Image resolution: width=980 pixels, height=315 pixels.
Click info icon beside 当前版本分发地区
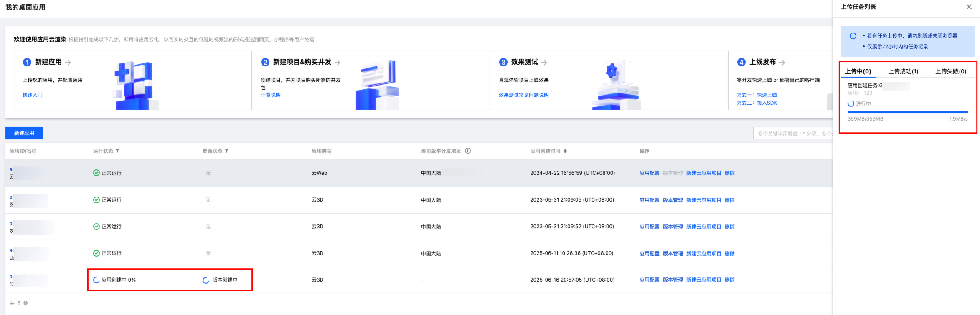click(468, 151)
